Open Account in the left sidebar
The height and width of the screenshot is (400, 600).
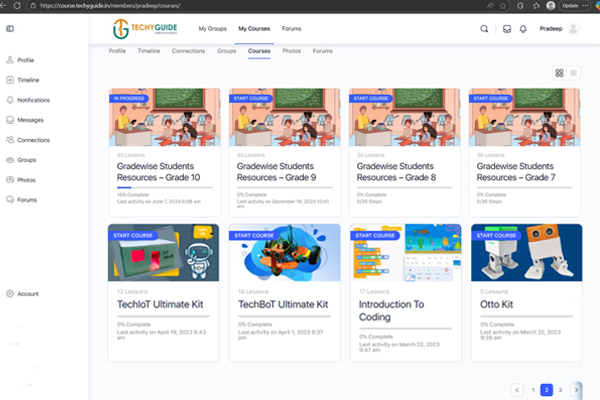[x=23, y=294]
